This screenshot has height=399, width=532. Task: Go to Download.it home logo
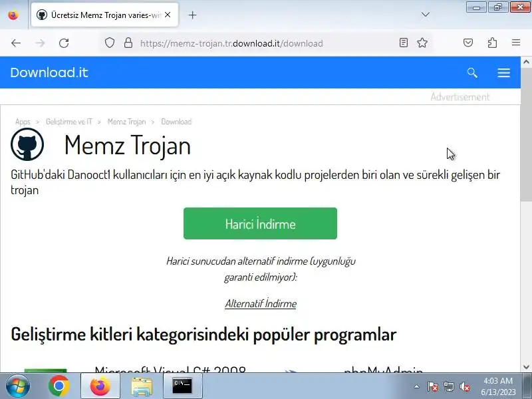tap(49, 72)
